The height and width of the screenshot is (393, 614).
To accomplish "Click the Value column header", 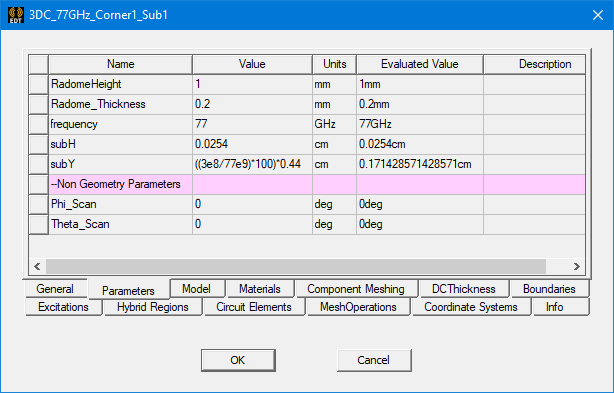I will [252, 64].
